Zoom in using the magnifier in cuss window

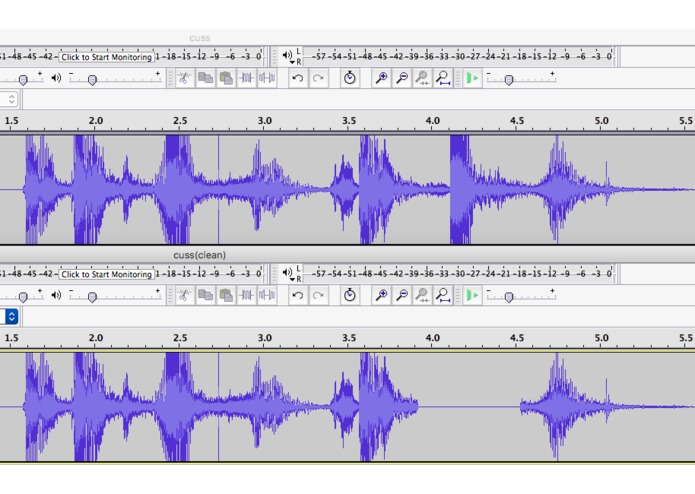(x=381, y=78)
